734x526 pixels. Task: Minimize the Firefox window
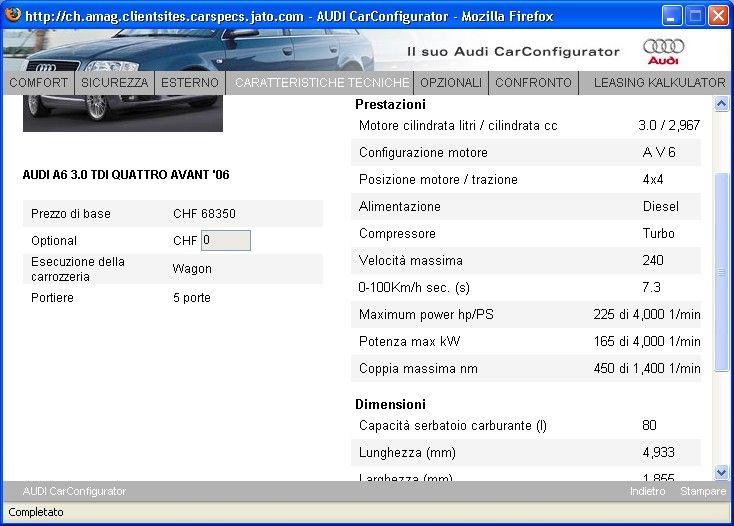click(x=671, y=16)
